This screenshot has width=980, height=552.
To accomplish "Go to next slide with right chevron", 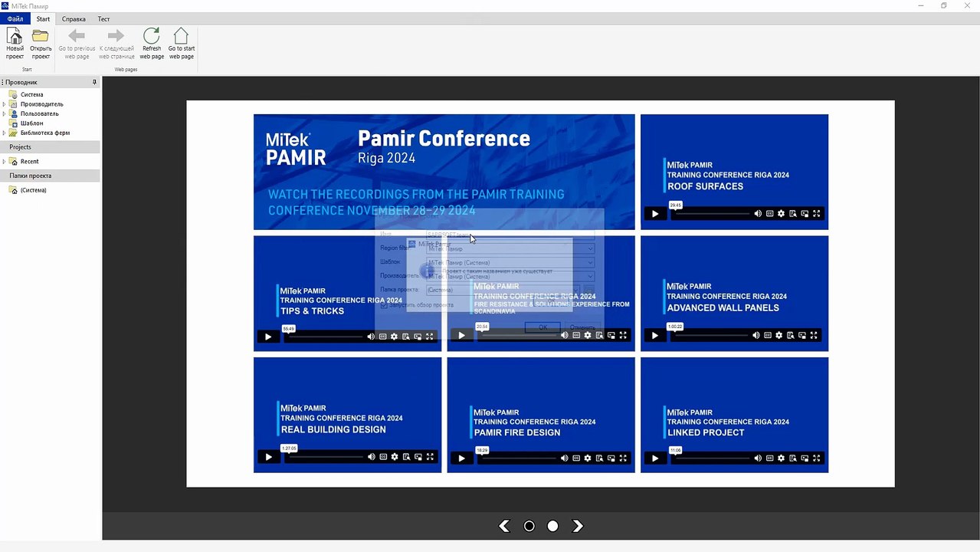I will coord(578,526).
